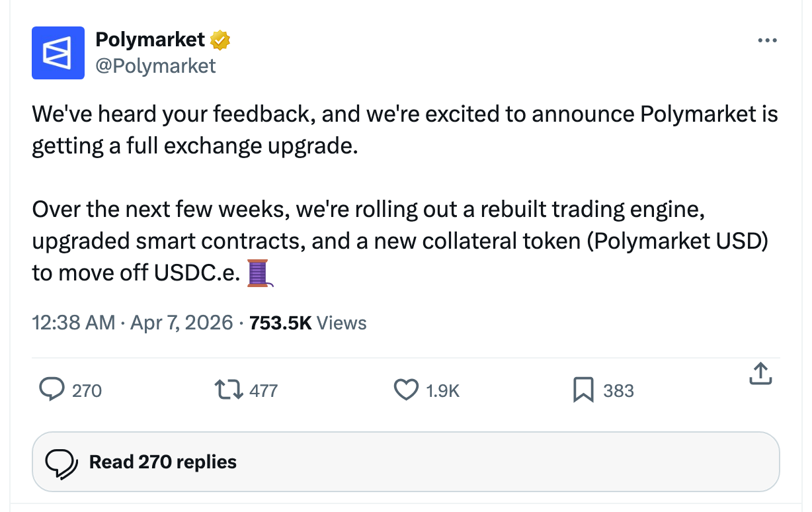This screenshot has width=812, height=512.
Task: Click the Polymarket profile avatar
Action: (58, 53)
